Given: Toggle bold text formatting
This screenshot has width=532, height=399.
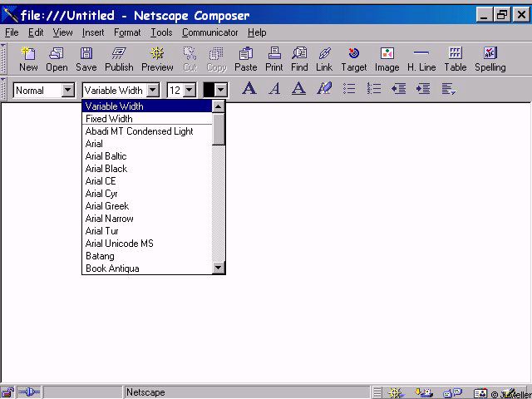Looking at the screenshot, I should point(249,89).
